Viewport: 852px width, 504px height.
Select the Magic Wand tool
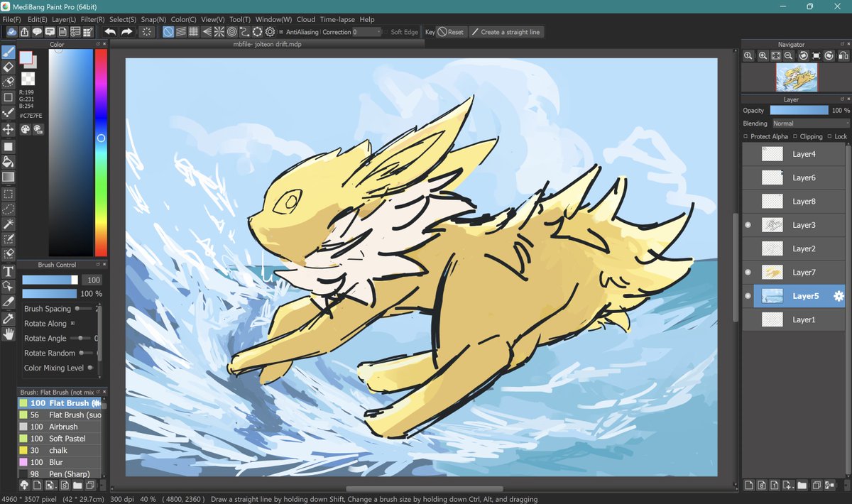[9, 224]
